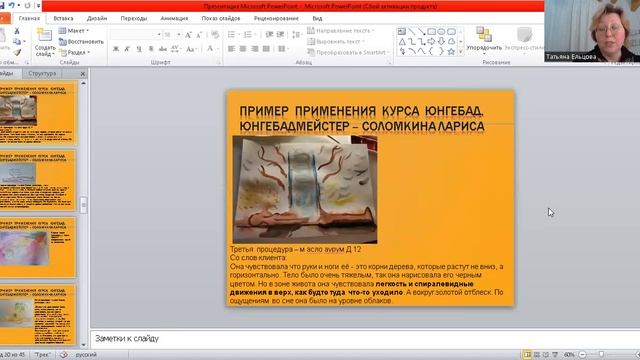Open the Вид ribbon tab
Image resolution: width=640 pixels, height=360 pixels.
point(317,18)
